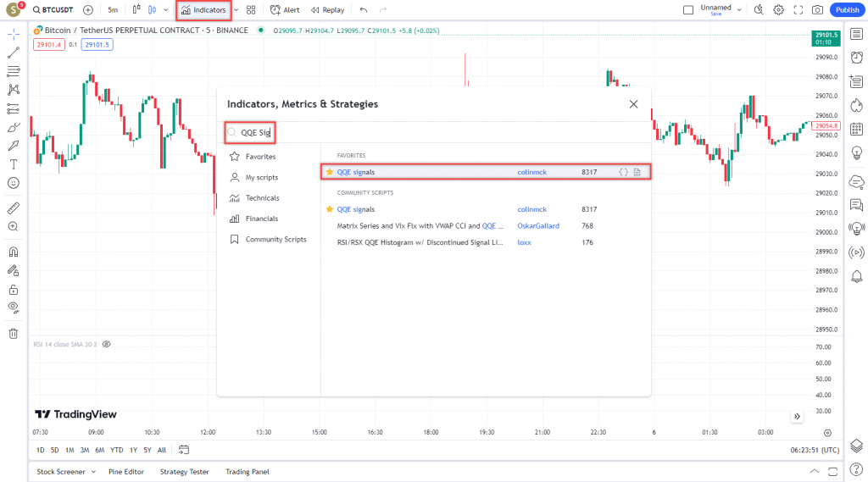Open the Unnamed layout dropdown arrow
This screenshot has height=482, width=868.
[739, 10]
